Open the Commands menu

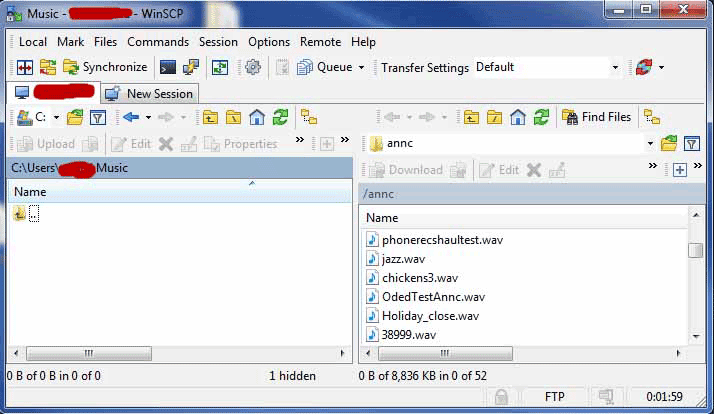158,42
